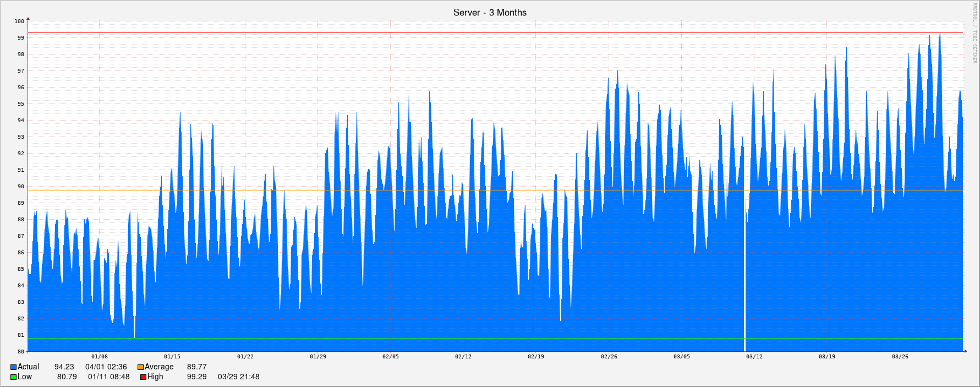Select the 'Server - 3 Months' chart title
This screenshot has height=387, width=980.
[x=490, y=13]
